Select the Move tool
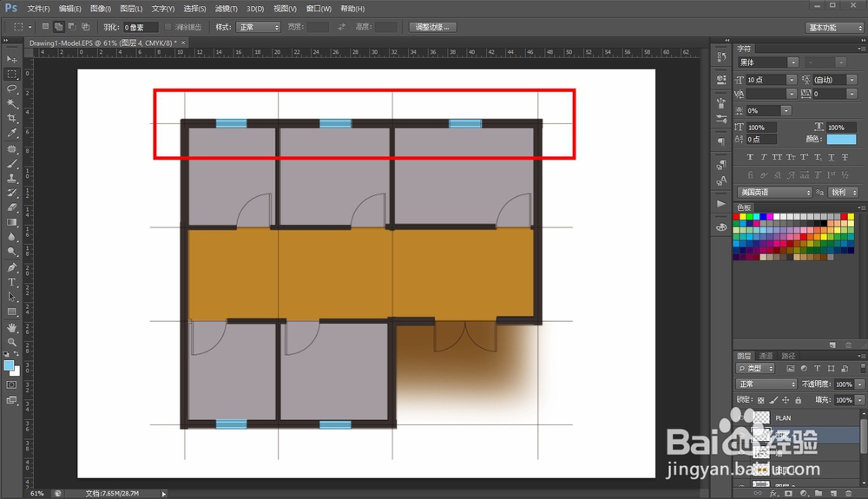The image size is (868, 499). click(11, 59)
